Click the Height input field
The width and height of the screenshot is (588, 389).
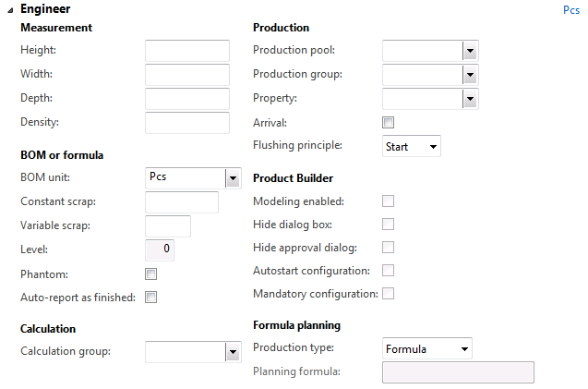187,51
